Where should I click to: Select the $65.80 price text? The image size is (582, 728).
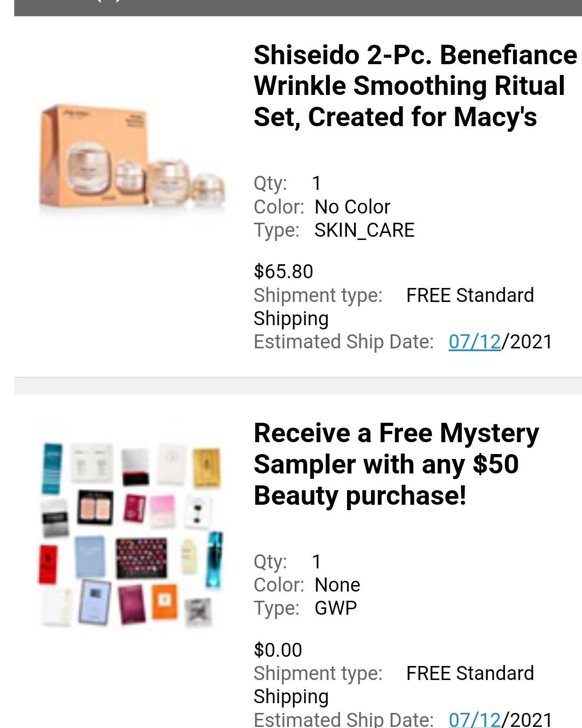(283, 271)
